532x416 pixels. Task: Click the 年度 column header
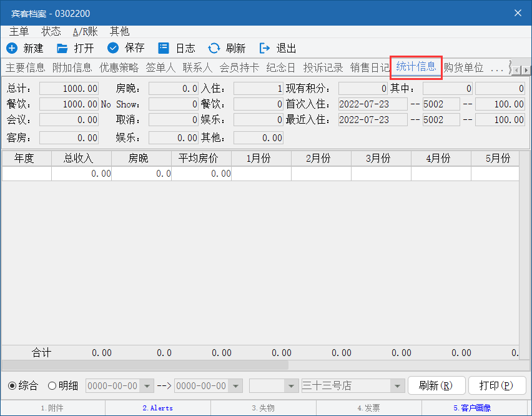coord(26,159)
